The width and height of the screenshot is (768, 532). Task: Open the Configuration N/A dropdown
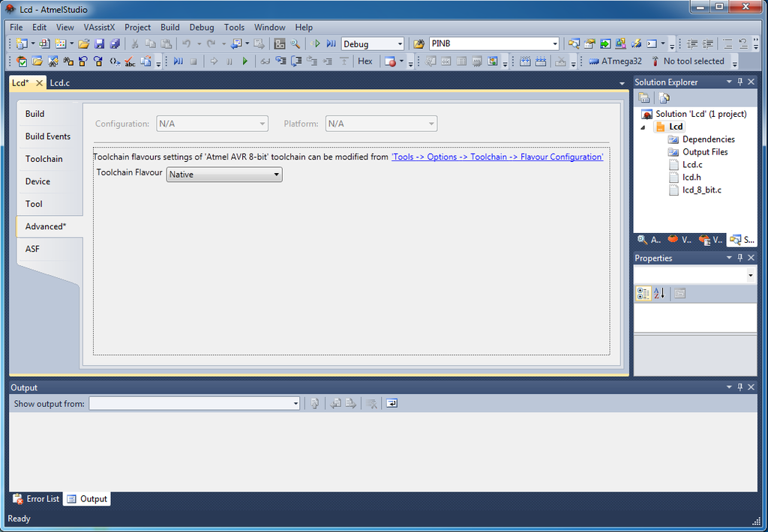[x=212, y=124]
